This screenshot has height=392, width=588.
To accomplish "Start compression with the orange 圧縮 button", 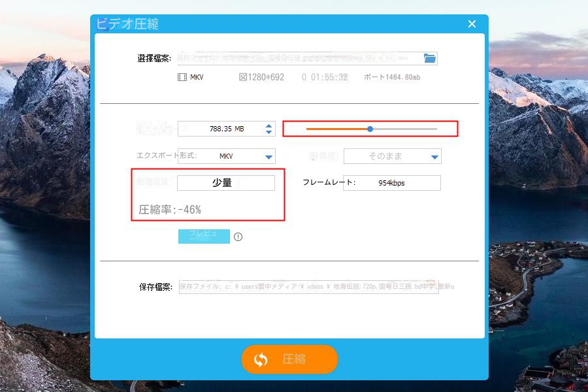I will click(289, 359).
